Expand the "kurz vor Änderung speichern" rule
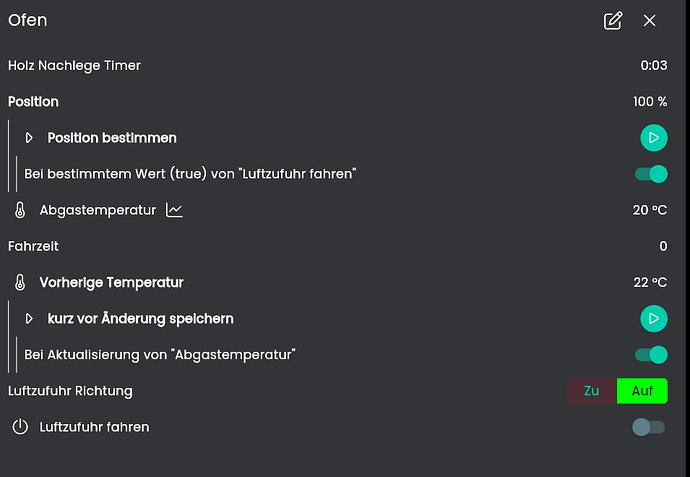 tap(29, 318)
